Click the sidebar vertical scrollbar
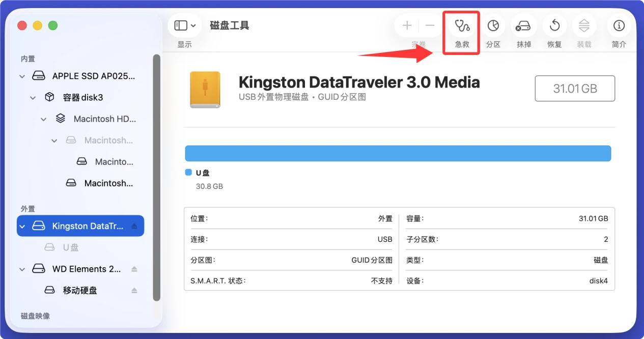This screenshot has height=339, width=644. (157, 178)
